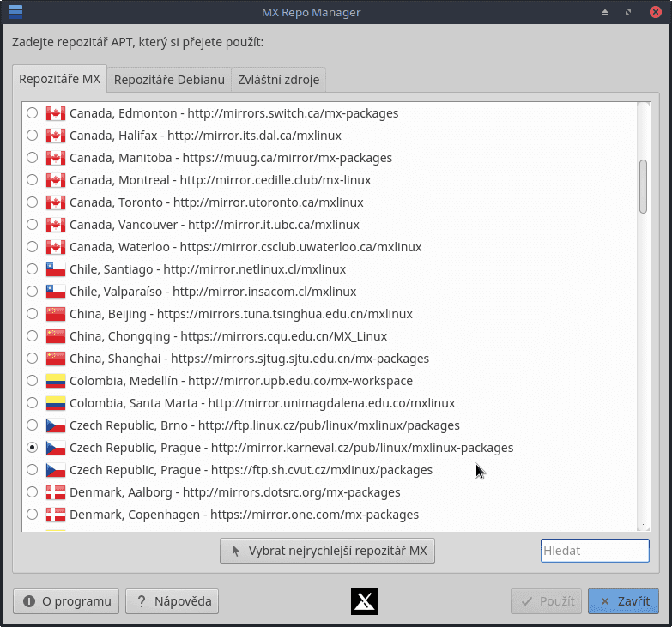Screen dimensions: 672x627
Task: Click the China flag beside Shanghai mirror
Action: point(56,358)
